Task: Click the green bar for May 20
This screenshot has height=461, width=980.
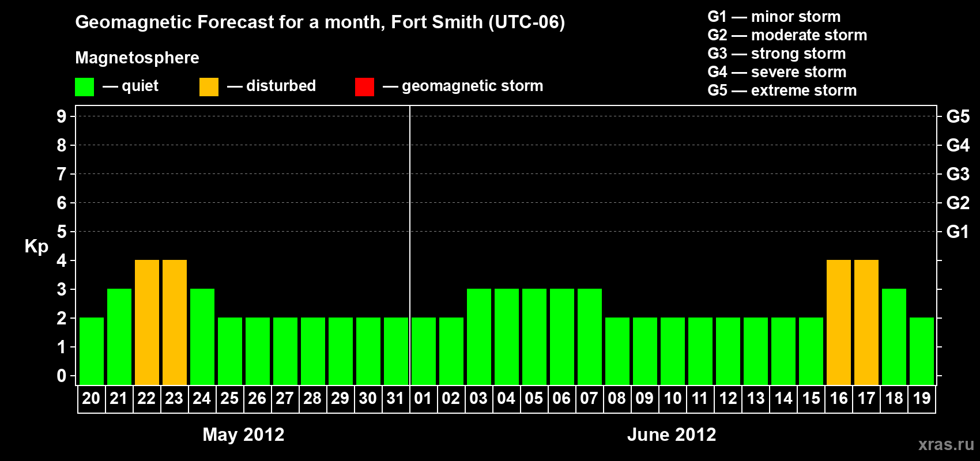Action: click(92, 352)
